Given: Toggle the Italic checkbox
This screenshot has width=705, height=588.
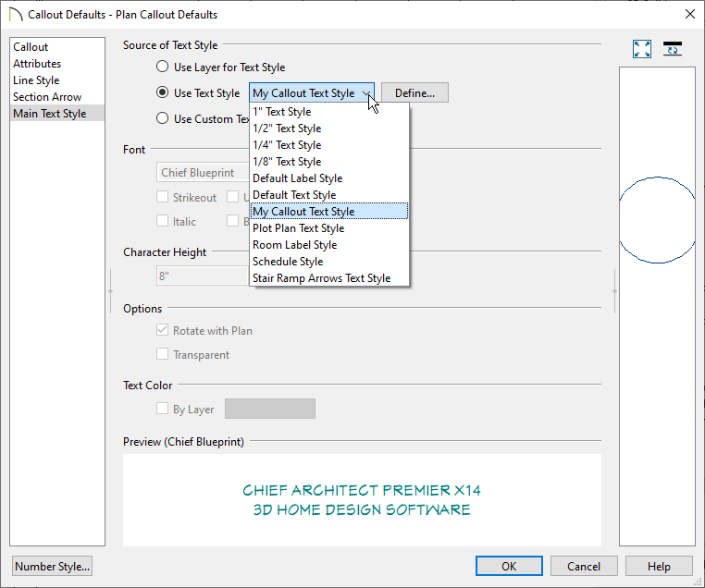Looking at the screenshot, I should 162,221.
